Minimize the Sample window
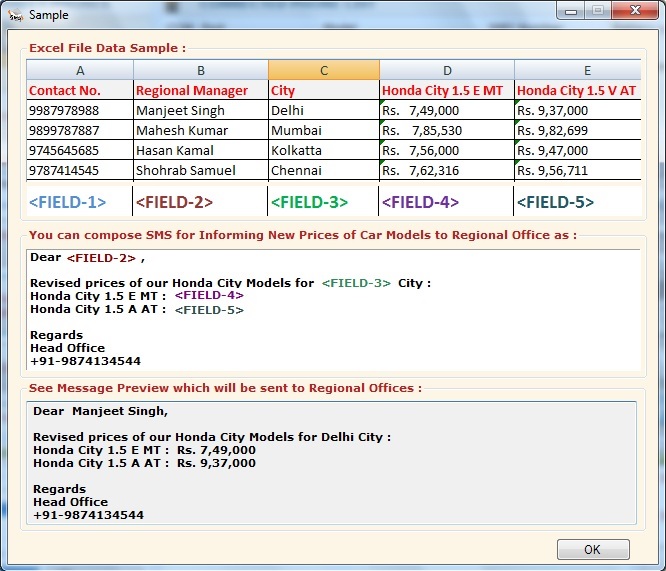This screenshot has height=571, width=666. pos(571,10)
